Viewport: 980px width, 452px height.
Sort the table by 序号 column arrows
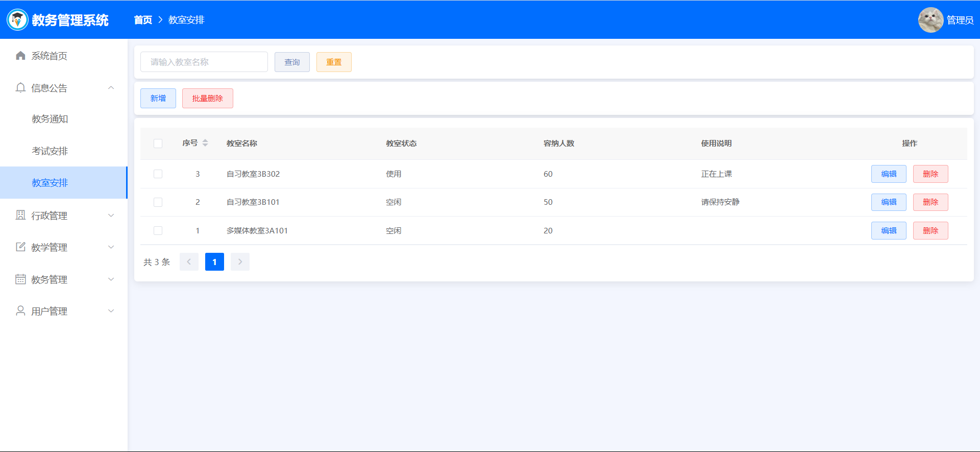coord(205,143)
